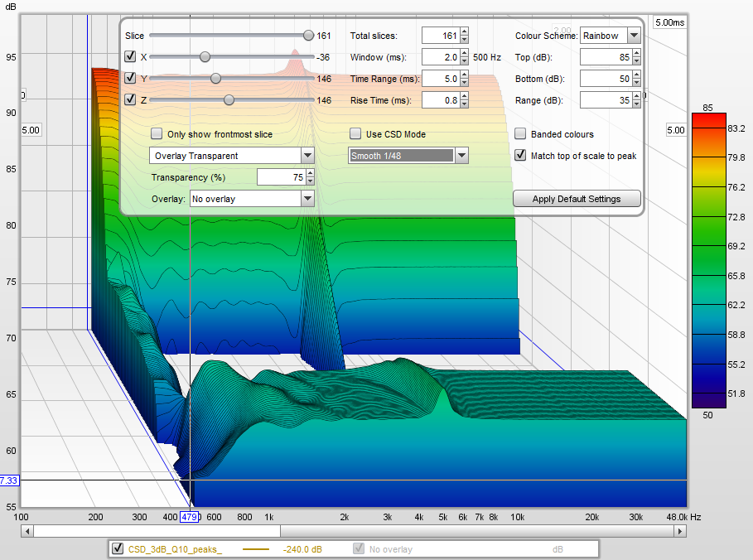Enable the X axis rotation checkbox
Screen dimensions: 753x560
tap(130, 56)
